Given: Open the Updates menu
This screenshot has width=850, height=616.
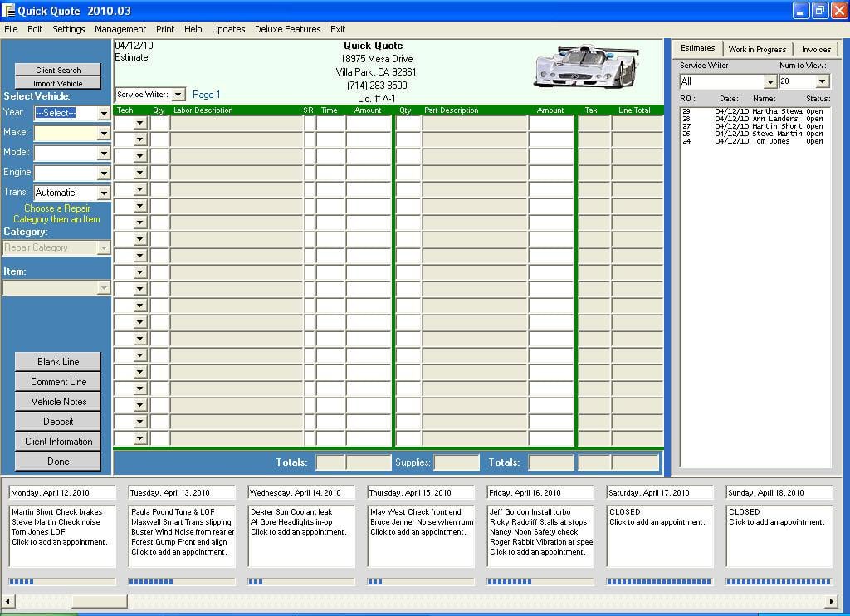Looking at the screenshot, I should (x=228, y=29).
